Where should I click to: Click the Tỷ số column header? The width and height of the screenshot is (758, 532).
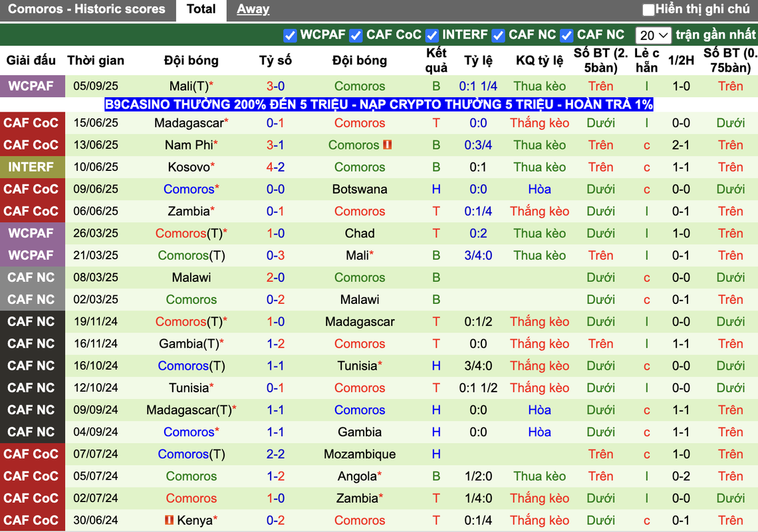click(x=275, y=61)
